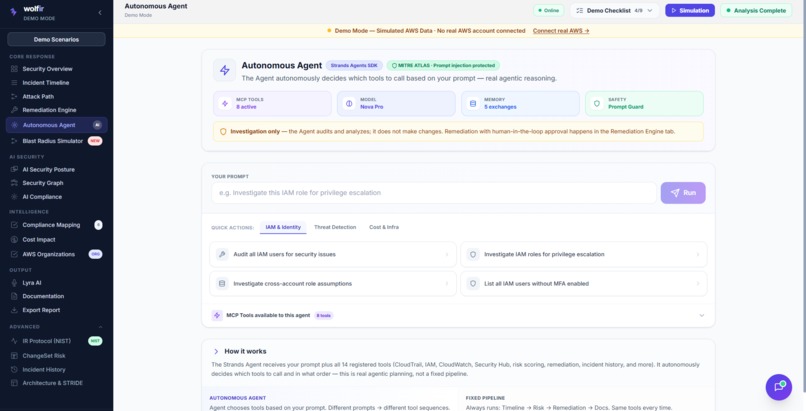The height and width of the screenshot is (411, 806).
Task: Collapse the Advanced section chevron
Action: pos(100,327)
